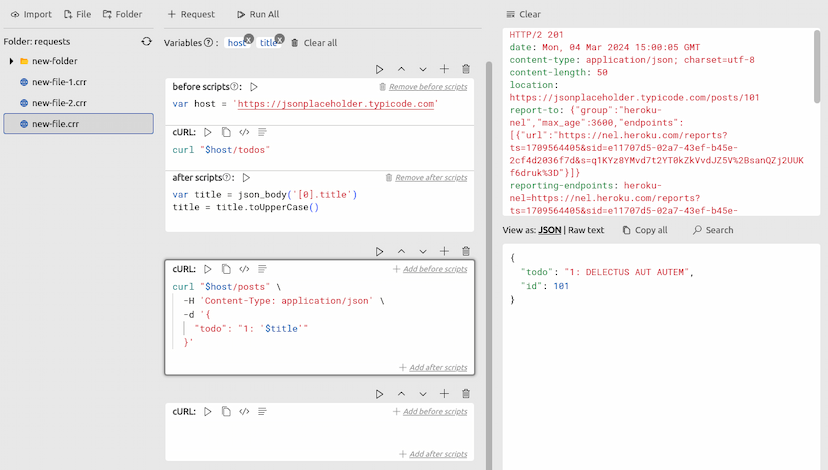828x470 pixels.
Task: Format first cURL command
Action: pyautogui.click(x=262, y=132)
